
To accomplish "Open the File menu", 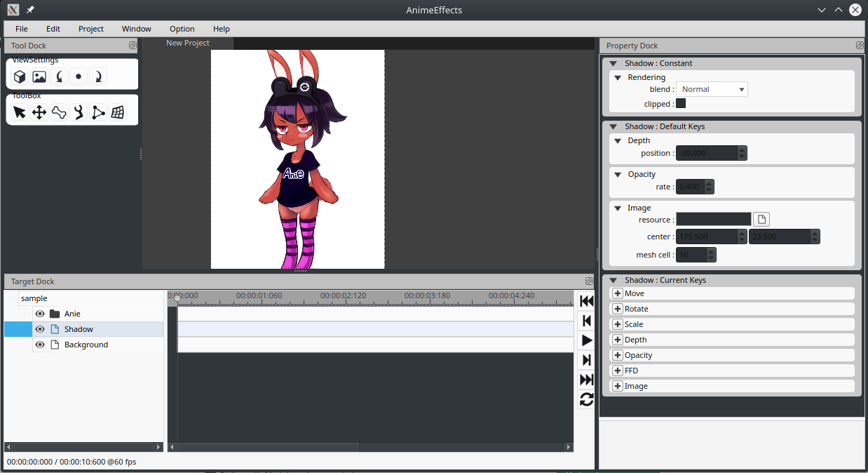I will click(22, 29).
